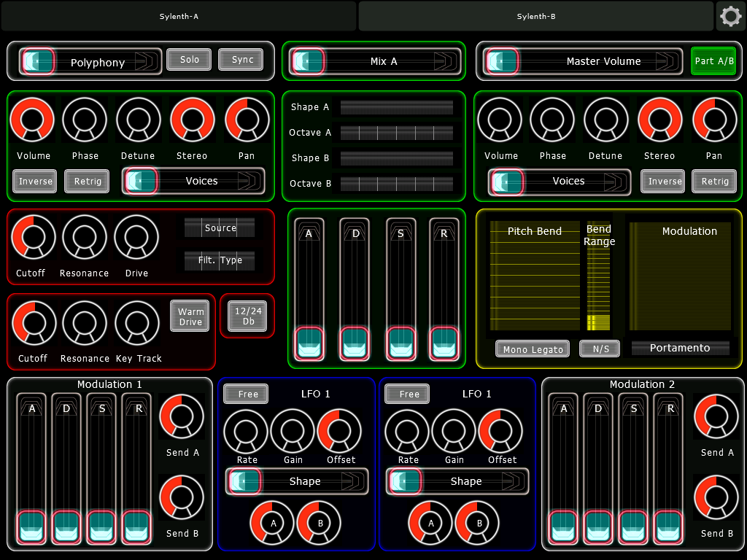Click the Modulation 2 Send A knob

point(716,416)
